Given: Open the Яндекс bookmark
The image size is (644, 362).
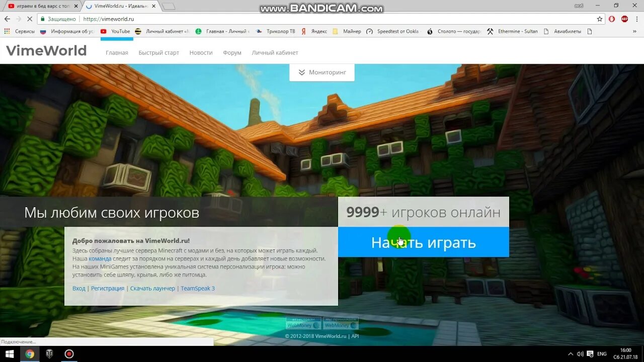Looking at the screenshot, I should (314, 31).
